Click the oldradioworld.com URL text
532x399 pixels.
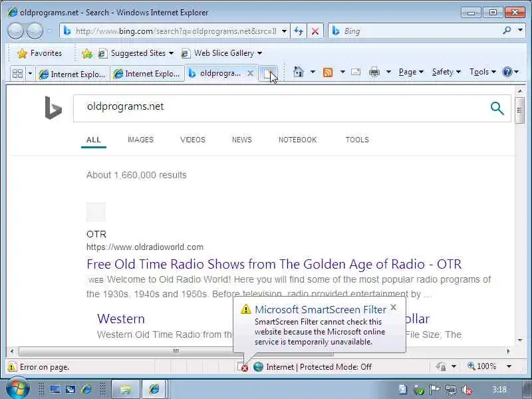tap(145, 247)
